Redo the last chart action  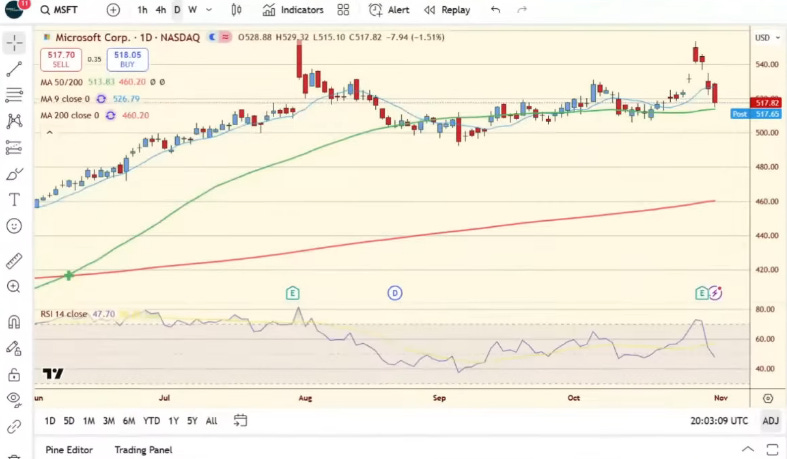pyautogui.click(x=522, y=10)
